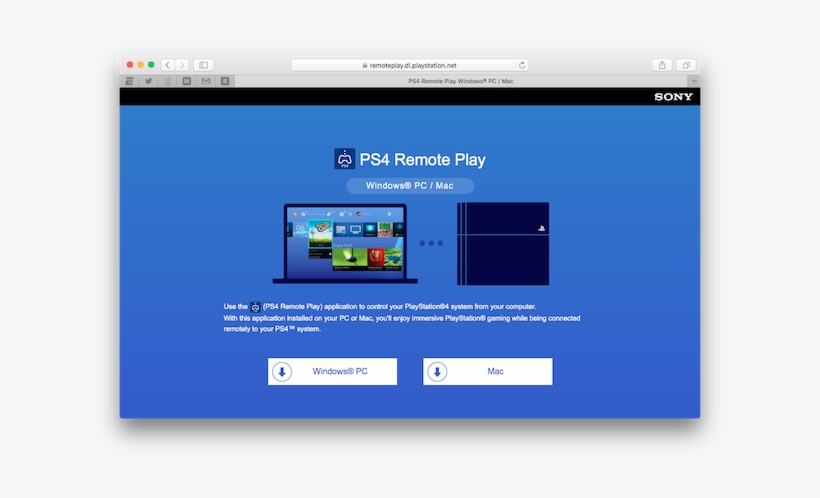Image resolution: width=820 pixels, height=498 pixels.
Task: Minimize the Safari window with the yellow button
Action: click(x=140, y=65)
